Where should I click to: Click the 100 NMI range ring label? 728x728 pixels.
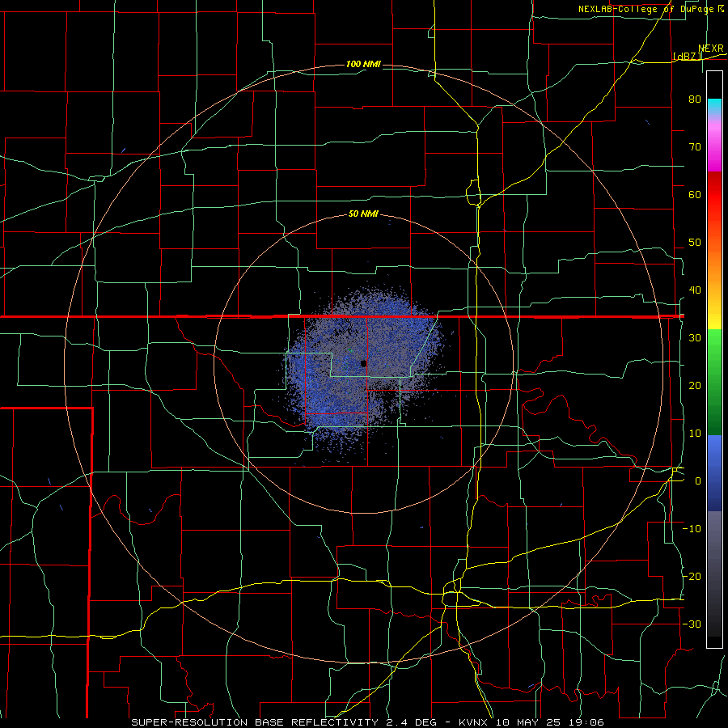pos(363,64)
